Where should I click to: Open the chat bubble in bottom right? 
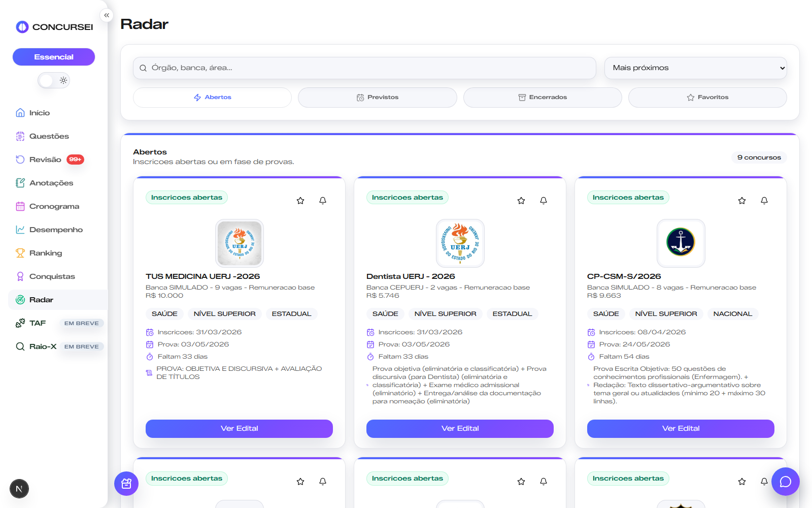point(785,482)
